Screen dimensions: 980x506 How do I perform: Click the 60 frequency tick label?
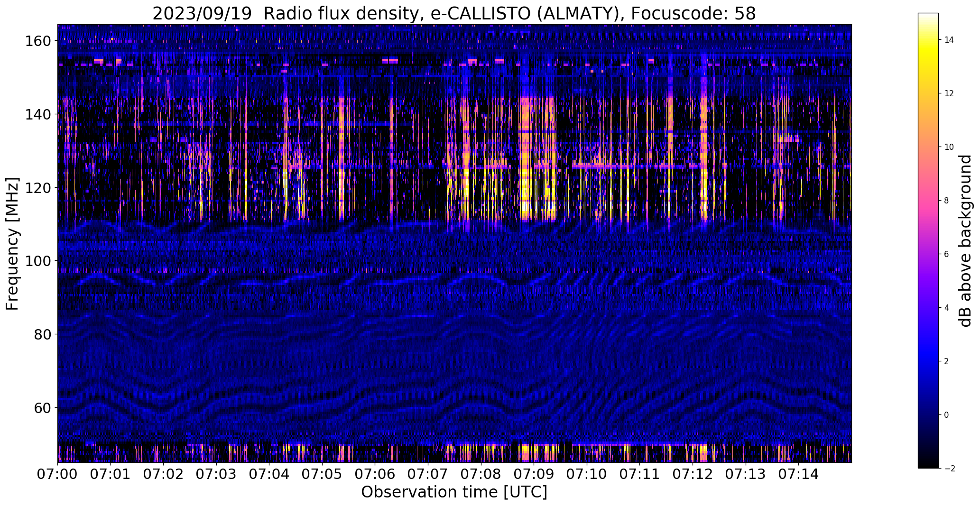(x=42, y=407)
